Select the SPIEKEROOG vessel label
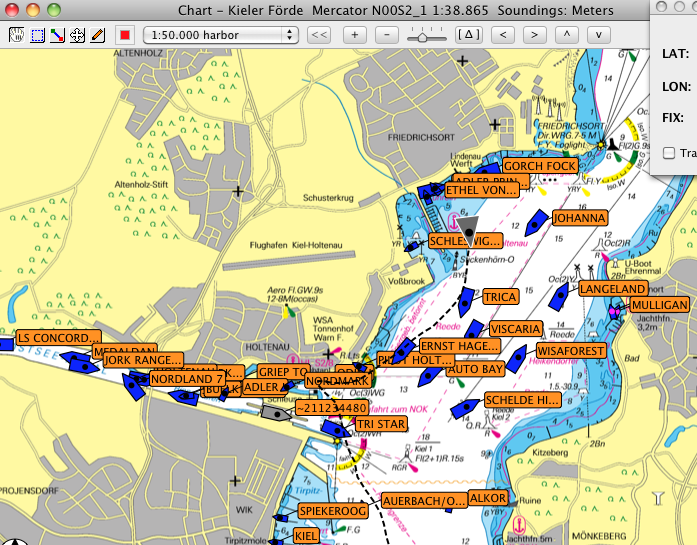 click(333, 511)
